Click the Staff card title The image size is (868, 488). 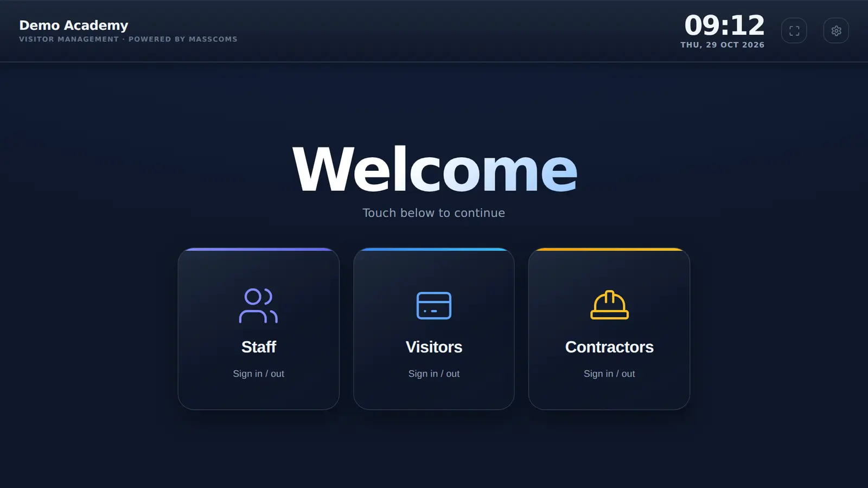pyautogui.click(x=259, y=347)
